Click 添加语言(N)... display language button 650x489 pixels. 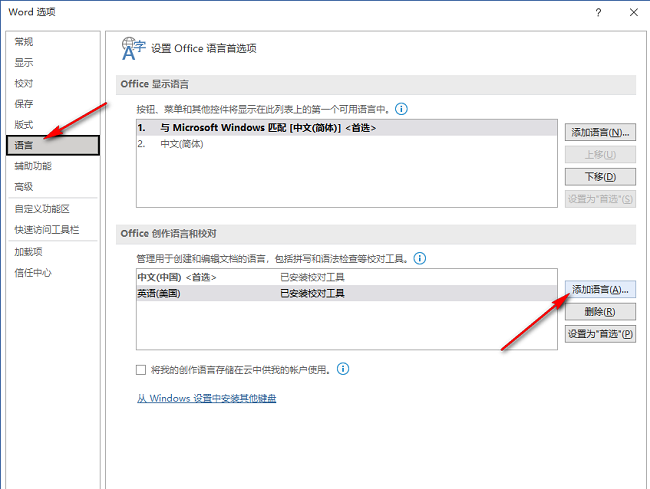[600, 133]
